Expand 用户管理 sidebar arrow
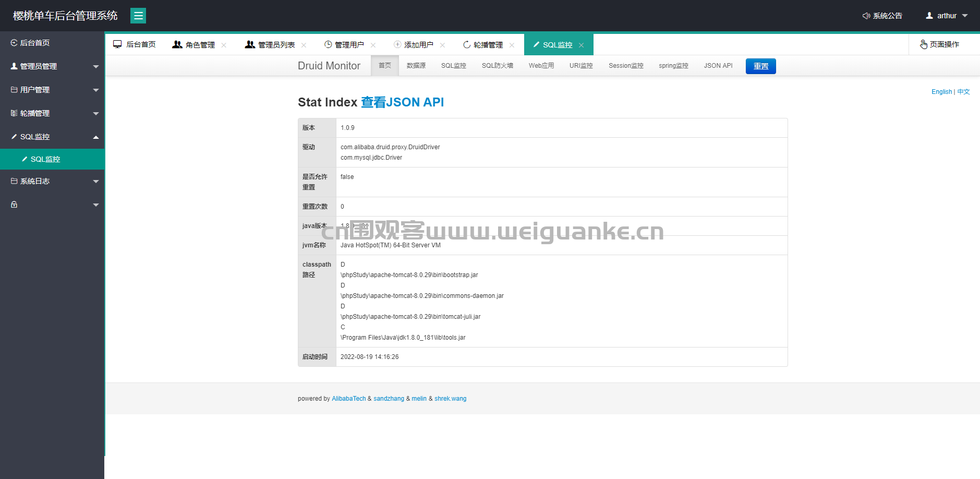Image resolution: width=980 pixels, height=479 pixels. [x=96, y=90]
